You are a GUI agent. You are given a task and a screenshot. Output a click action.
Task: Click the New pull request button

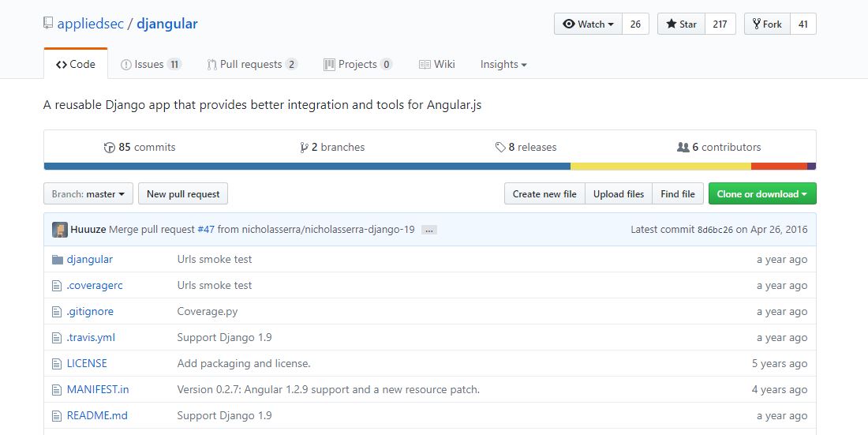[183, 194]
